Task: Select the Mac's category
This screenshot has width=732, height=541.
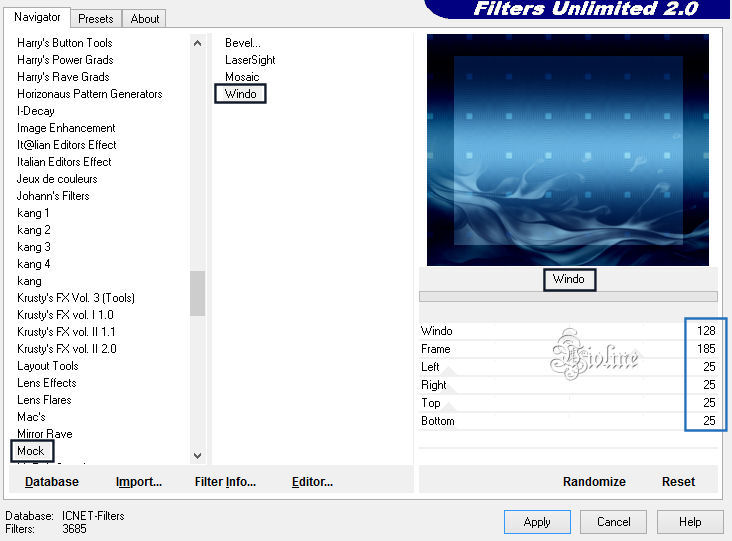Action: [31, 417]
